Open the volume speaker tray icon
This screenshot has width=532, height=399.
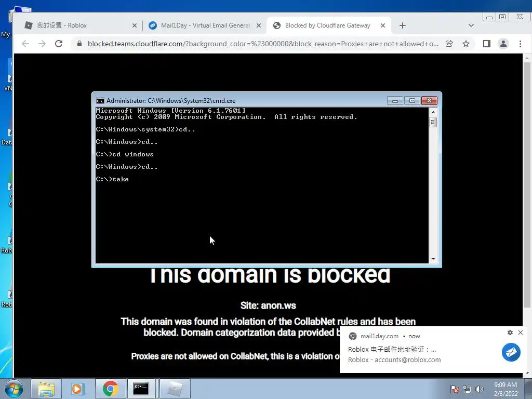tap(480, 389)
